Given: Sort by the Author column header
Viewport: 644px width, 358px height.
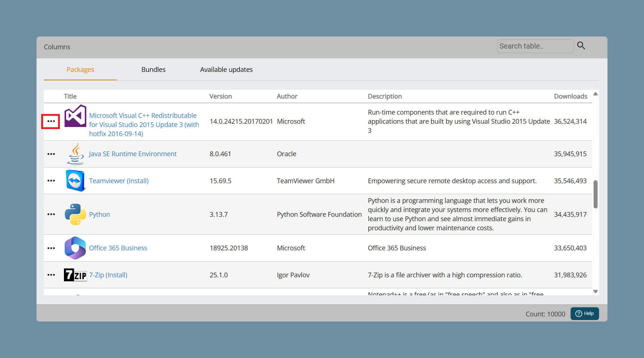Looking at the screenshot, I should [x=287, y=96].
